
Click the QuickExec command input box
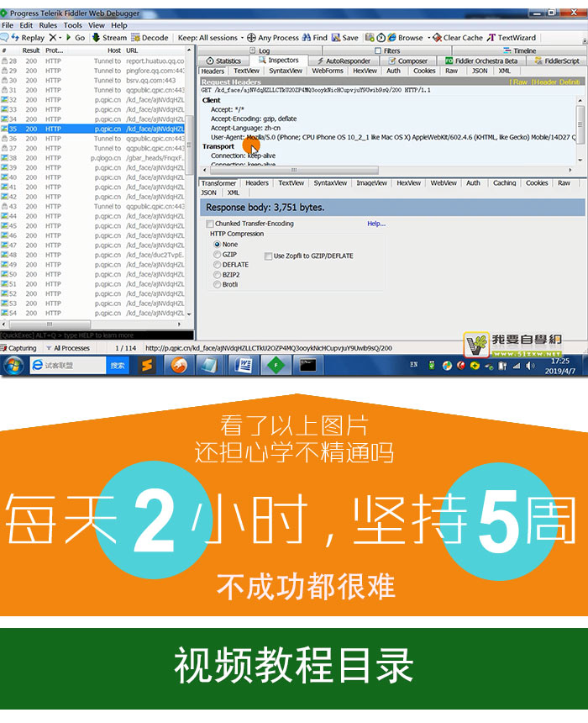[x=97, y=335]
